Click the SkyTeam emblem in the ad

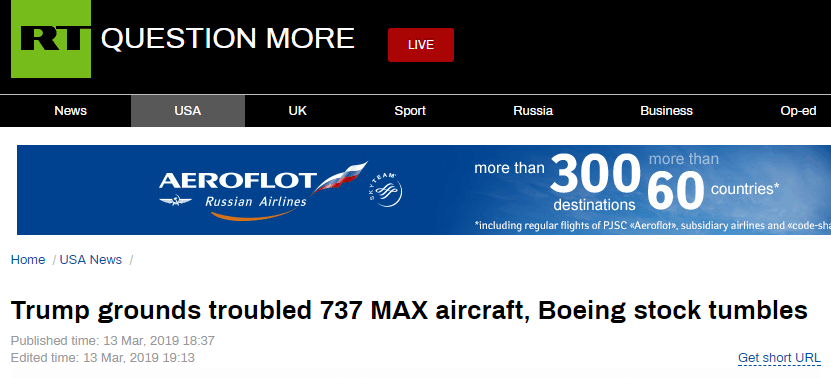point(384,190)
